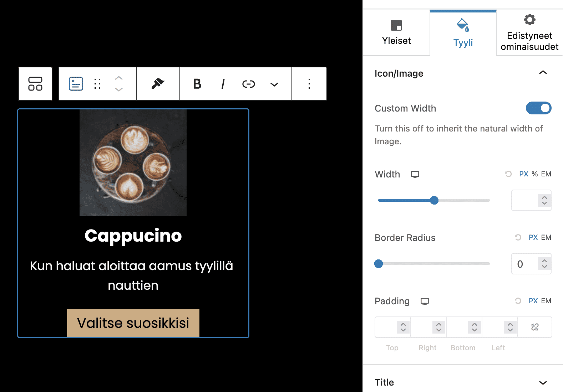Select % unit for Width
This screenshot has width=563, height=392.
(x=535, y=174)
